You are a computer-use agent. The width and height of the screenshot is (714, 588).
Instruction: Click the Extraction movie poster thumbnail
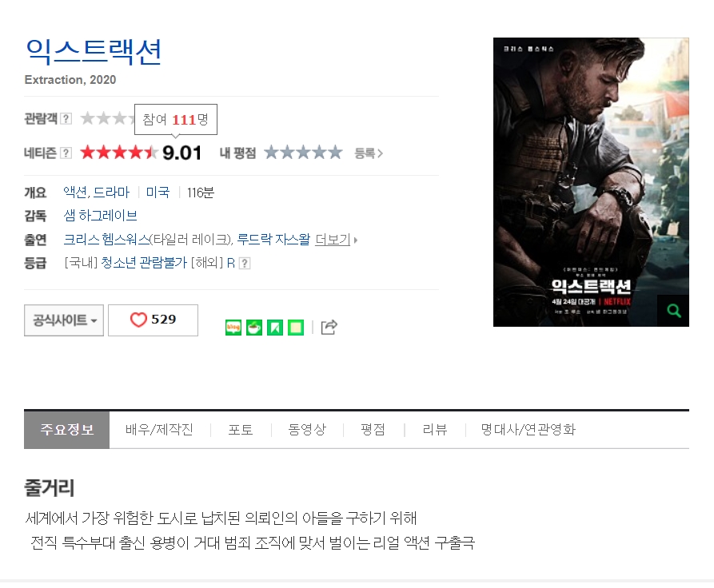(591, 182)
